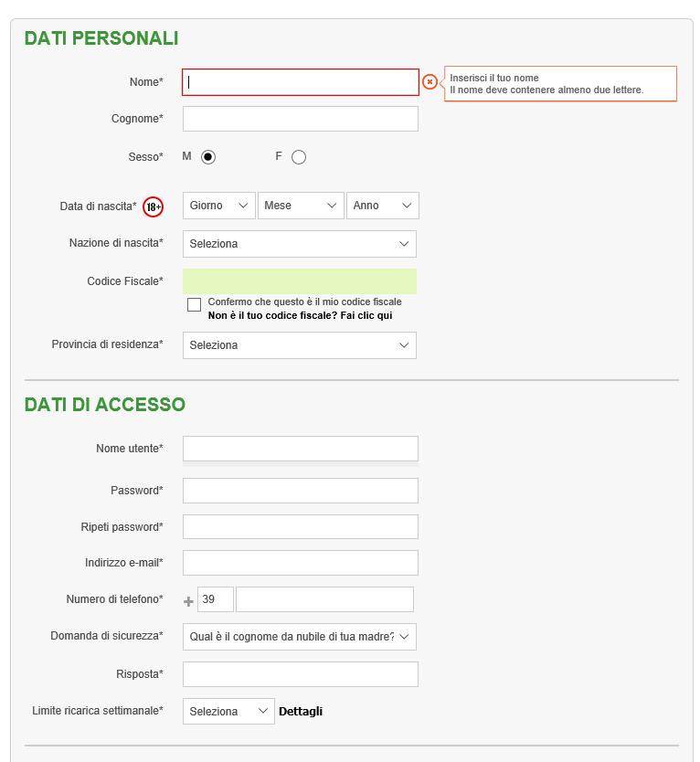This screenshot has width=700, height=762.
Task: Check the Confermo codice fiscale checkbox
Action: [x=194, y=304]
